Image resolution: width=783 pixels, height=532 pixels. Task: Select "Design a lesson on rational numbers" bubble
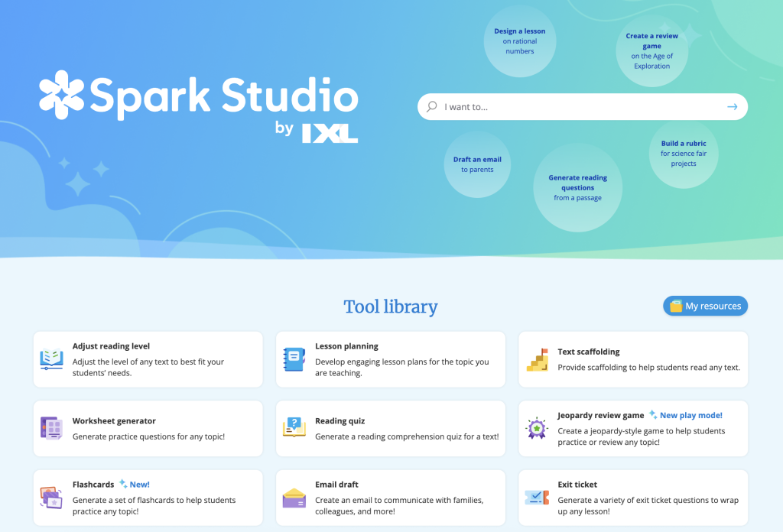520,41
